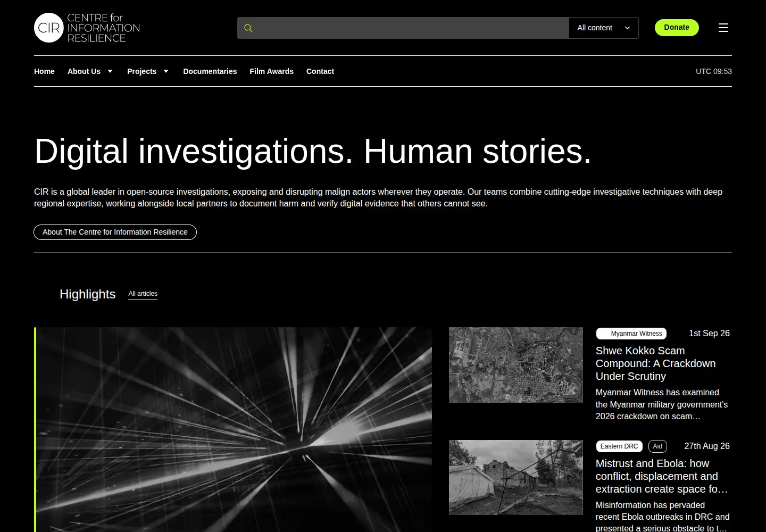Open the About Us nav item

click(84, 71)
